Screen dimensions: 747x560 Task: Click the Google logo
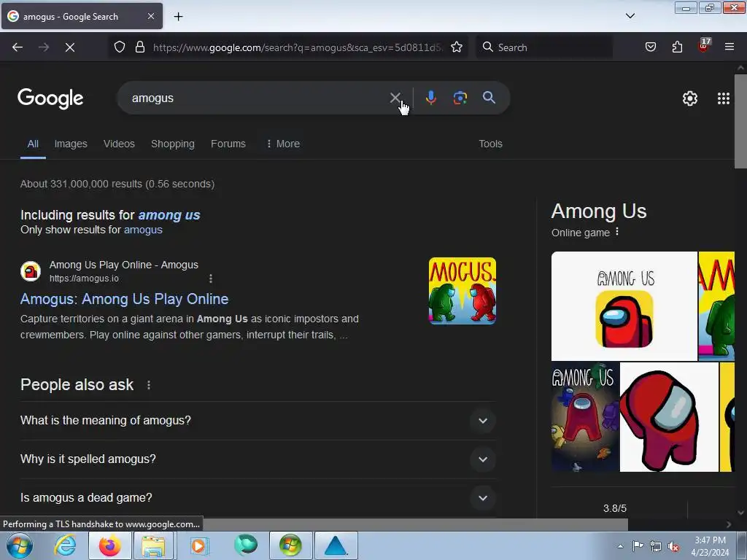click(50, 98)
